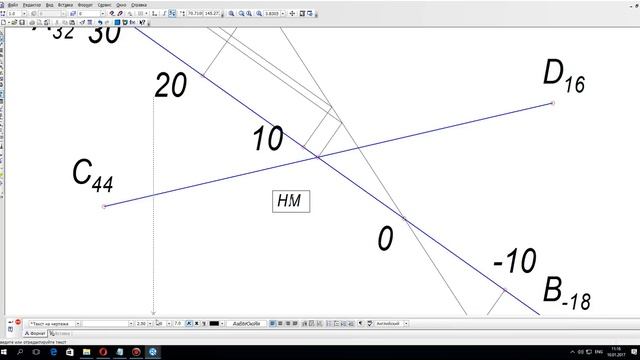Open the Редактор menu
640x360 pixels.
(32, 5)
